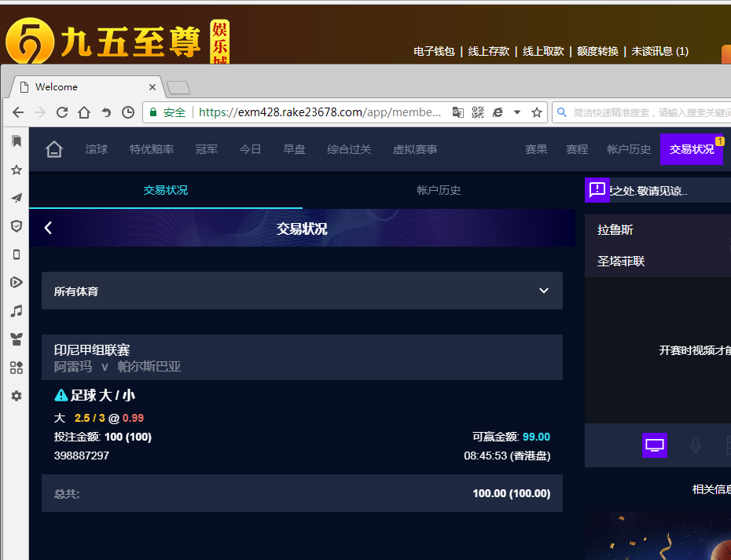Image resolution: width=731 pixels, height=560 pixels.
Task: Open the purple announcement message icon
Action: pyautogui.click(x=597, y=189)
